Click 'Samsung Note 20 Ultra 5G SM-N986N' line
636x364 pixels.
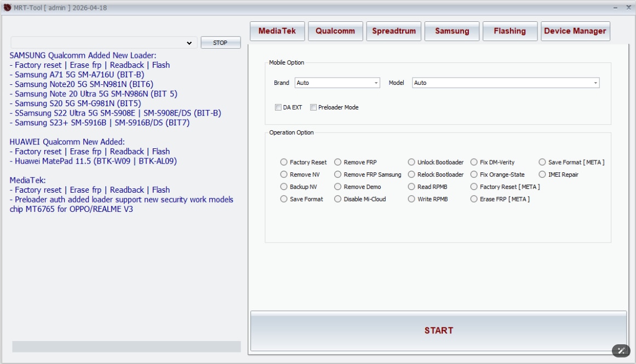pyautogui.click(x=93, y=94)
